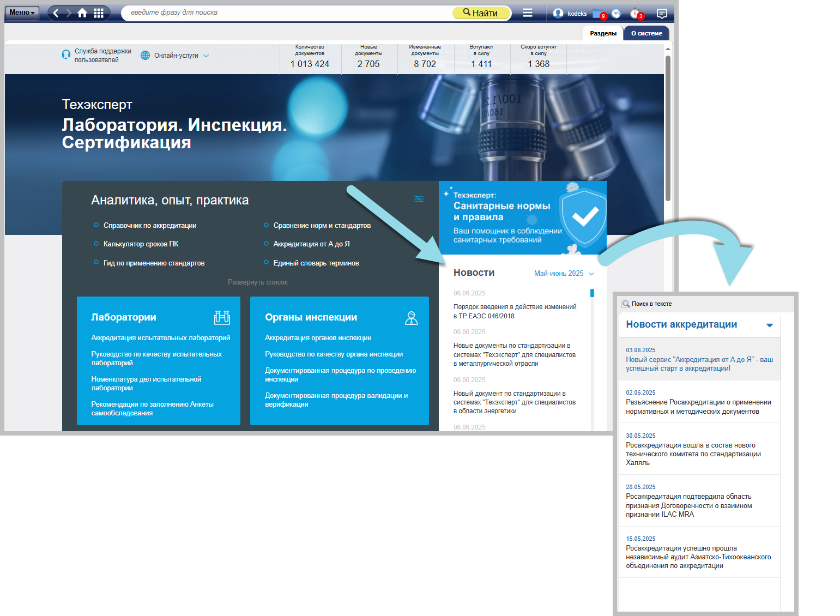Open Сравнение норм и стандартов

pyautogui.click(x=322, y=226)
